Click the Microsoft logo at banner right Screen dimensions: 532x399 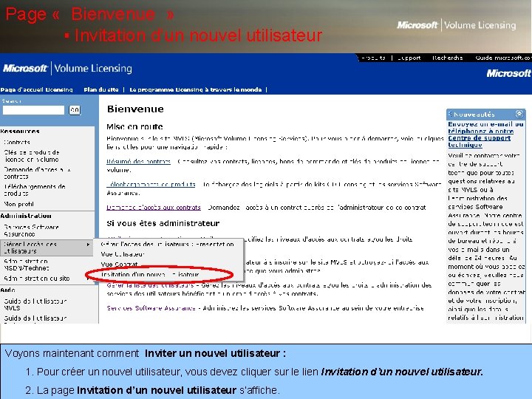click(x=508, y=73)
